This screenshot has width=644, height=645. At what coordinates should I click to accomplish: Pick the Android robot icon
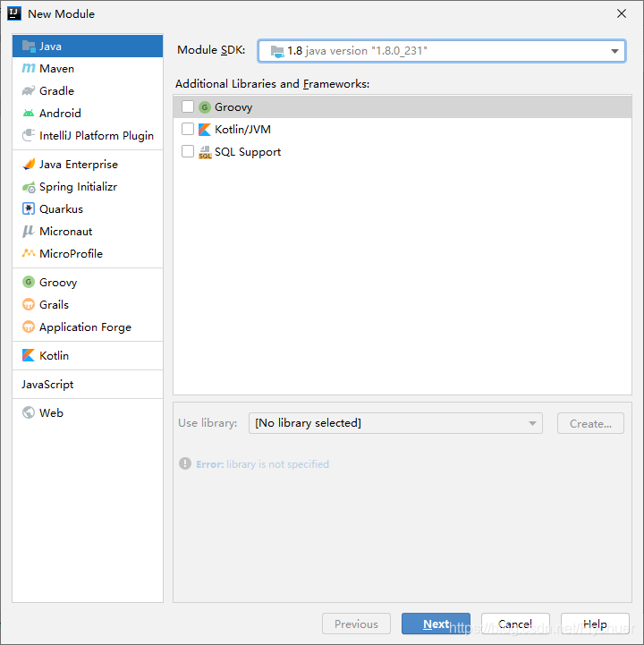point(29,113)
